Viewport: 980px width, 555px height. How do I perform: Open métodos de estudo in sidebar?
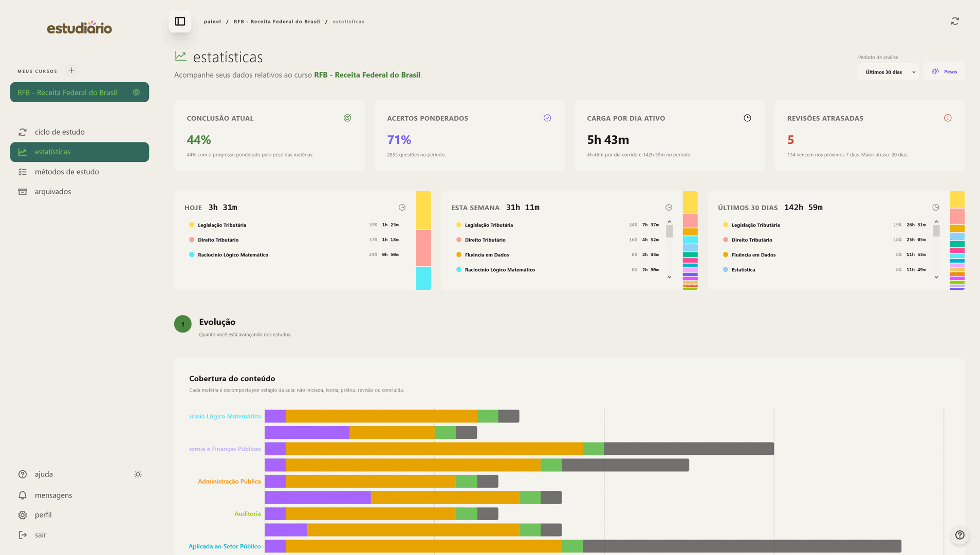pyautogui.click(x=80, y=172)
